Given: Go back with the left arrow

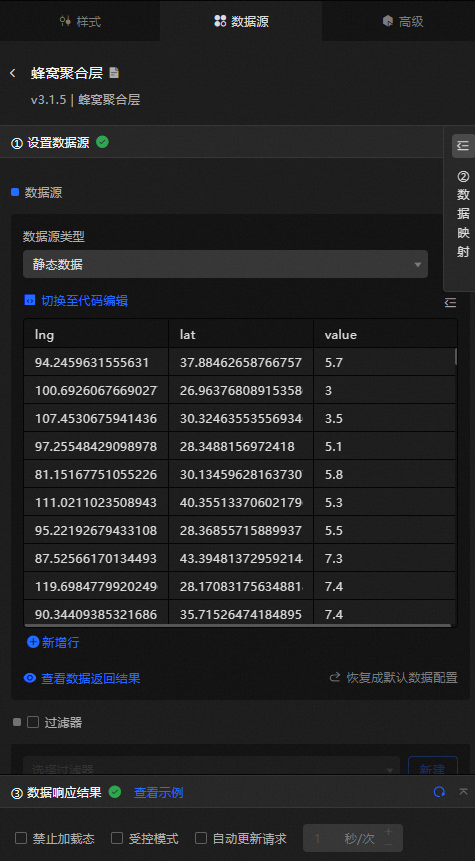Looking at the screenshot, I should (x=13, y=73).
